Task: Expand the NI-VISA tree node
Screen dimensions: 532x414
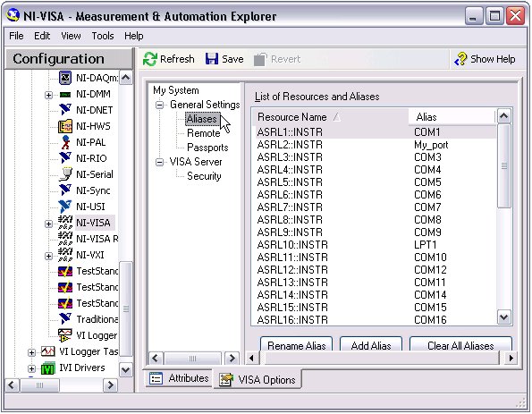Action: [x=48, y=224]
